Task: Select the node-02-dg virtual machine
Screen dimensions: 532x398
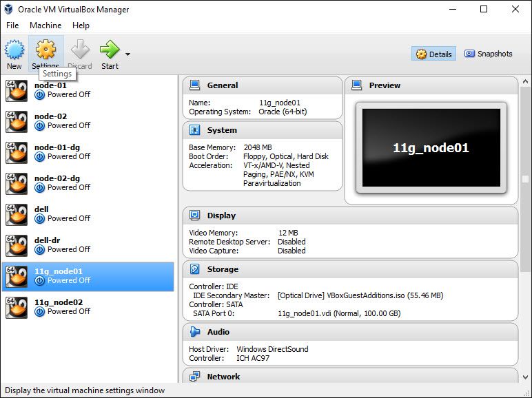Action: pos(88,184)
